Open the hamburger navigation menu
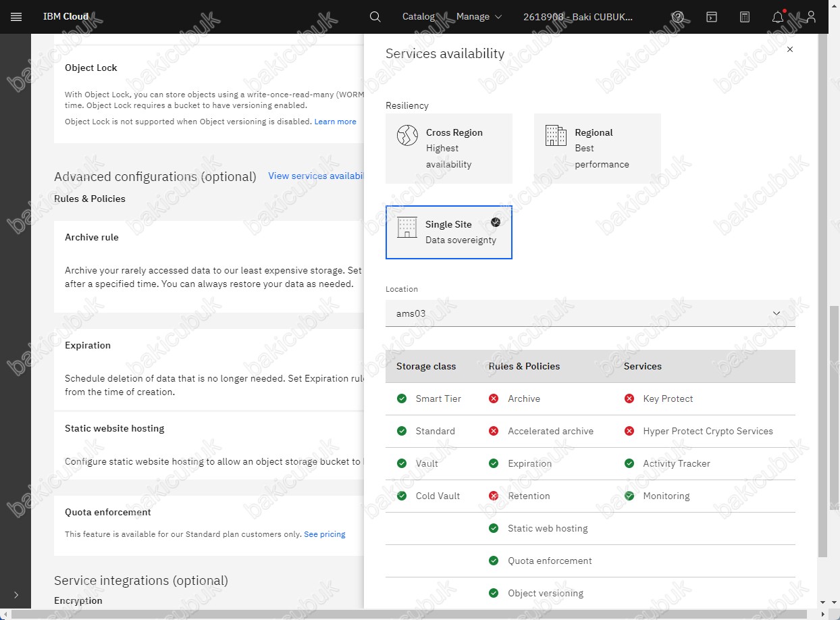840x620 pixels. [16, 17]
